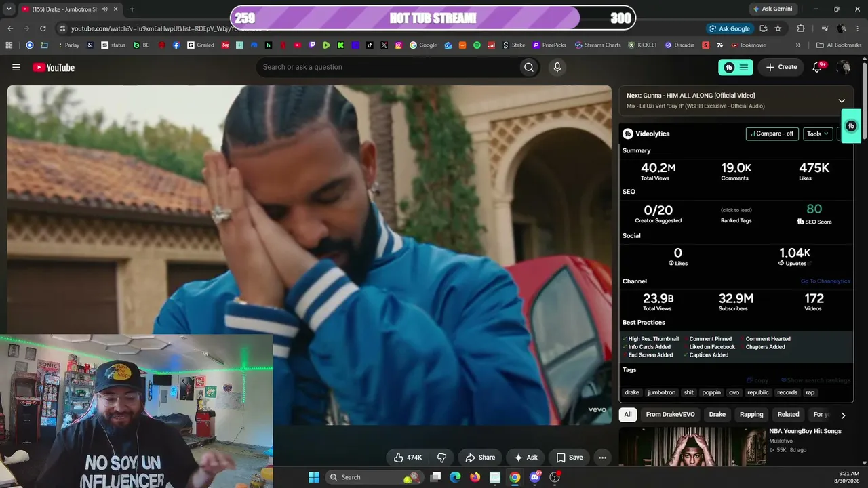Open the TikTok bookmark icon

point(370,45)
